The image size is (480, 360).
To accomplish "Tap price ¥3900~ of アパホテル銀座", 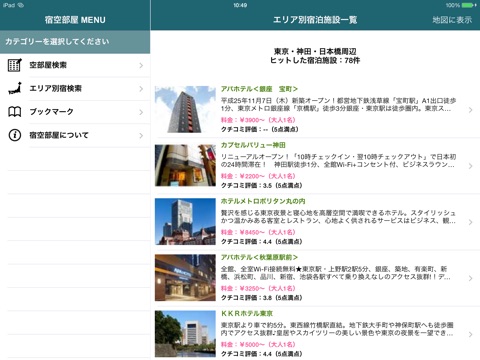I will (258, 120).
